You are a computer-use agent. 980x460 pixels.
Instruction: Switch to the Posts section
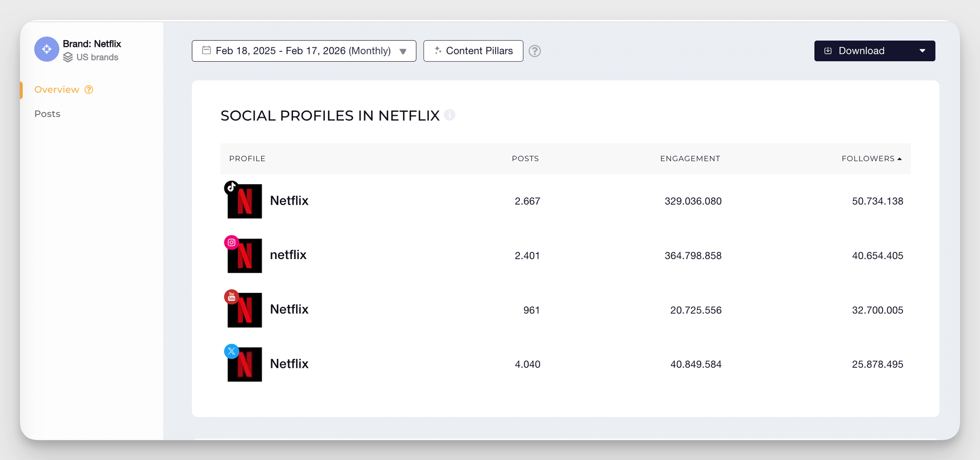(x=47, y=114)
